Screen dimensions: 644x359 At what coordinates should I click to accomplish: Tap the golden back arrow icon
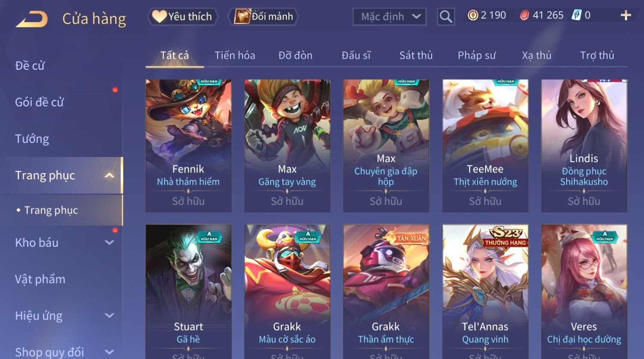32,19
